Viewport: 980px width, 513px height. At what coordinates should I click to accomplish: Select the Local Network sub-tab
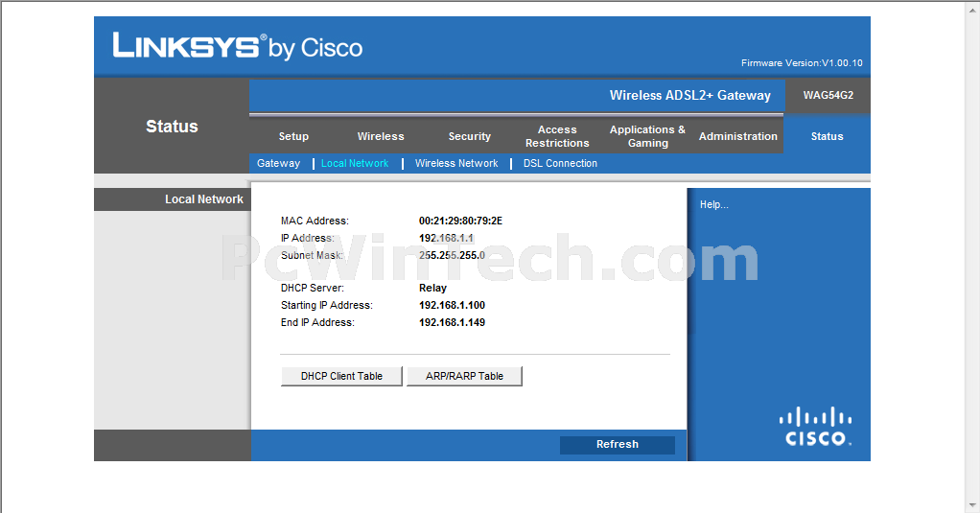coord(355,163)
